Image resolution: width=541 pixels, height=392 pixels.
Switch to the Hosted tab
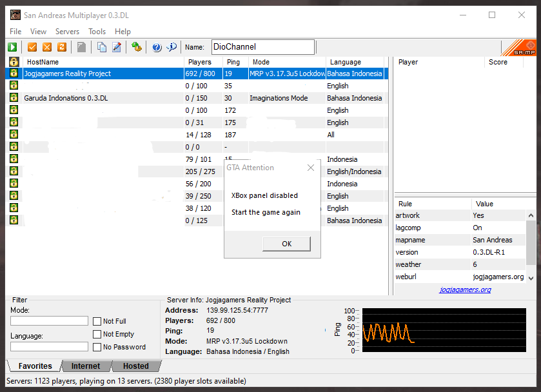[136, 366]
